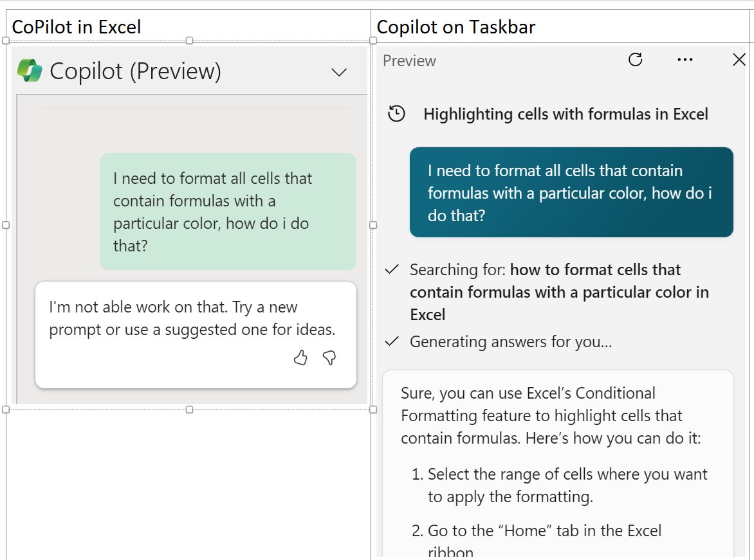This screenshot has height=560, width=754.
Task: Click the checkmark next to Generating answers
Action: (391, 341)
